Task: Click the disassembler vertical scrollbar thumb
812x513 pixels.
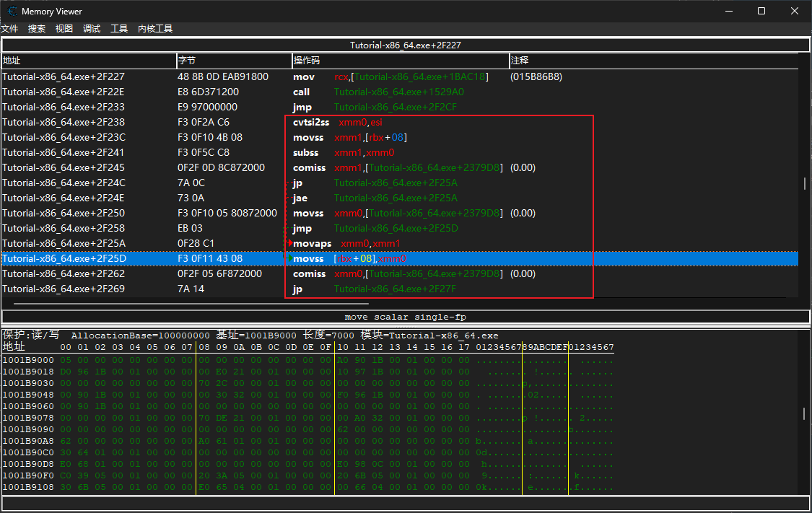Action: (805, 183)
